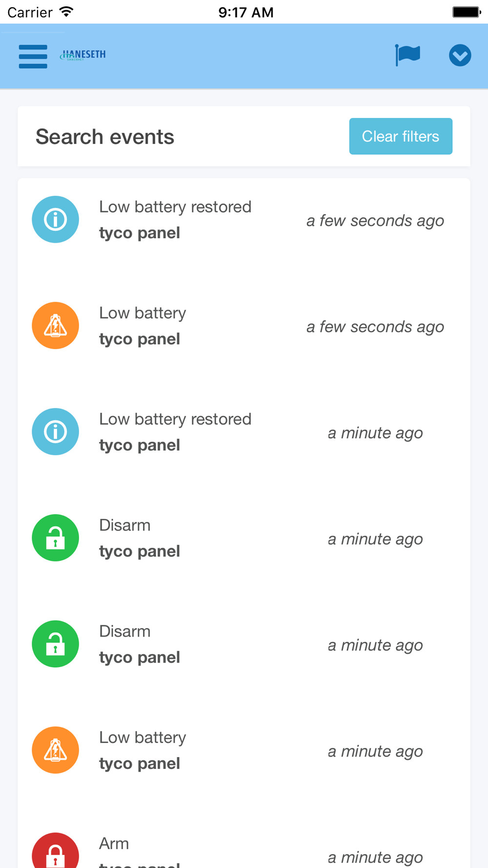Tap the second orange low battery icon
488x868 pixels.
[x=55, y=750]
